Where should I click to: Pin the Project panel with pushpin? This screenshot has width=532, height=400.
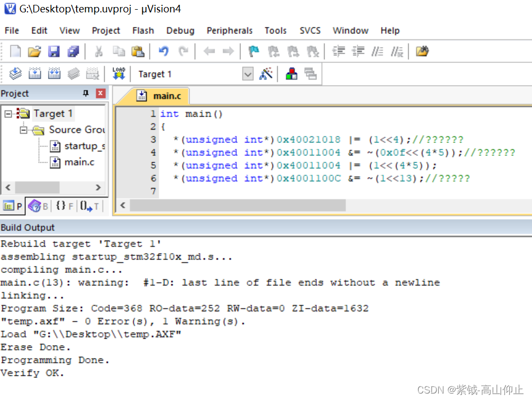click(86, 93)
